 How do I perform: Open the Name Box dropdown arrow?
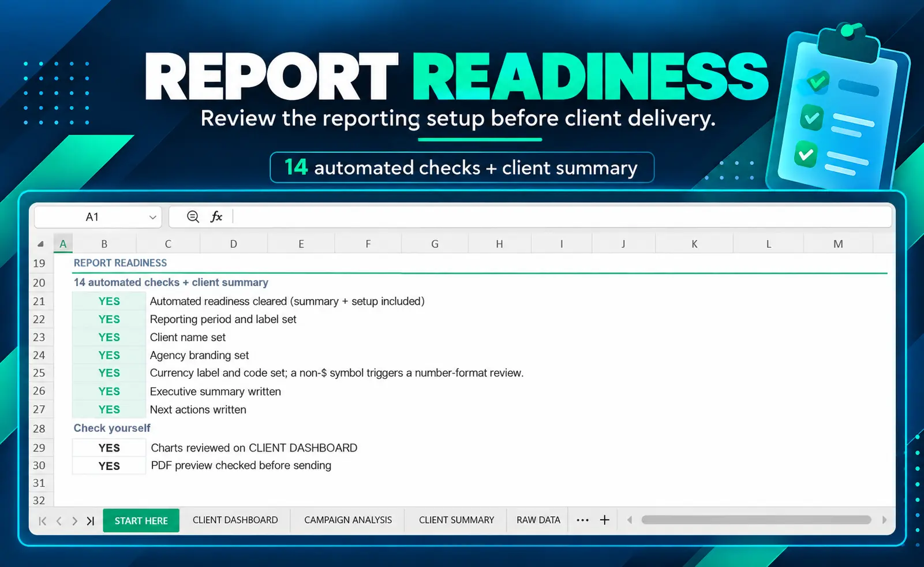[x=152, y=217]
